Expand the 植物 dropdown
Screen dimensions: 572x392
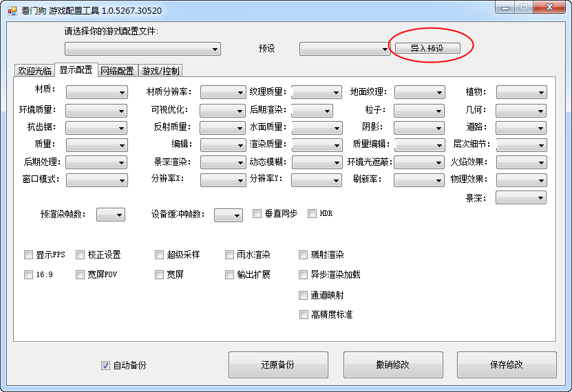click(x=521, y=92)
